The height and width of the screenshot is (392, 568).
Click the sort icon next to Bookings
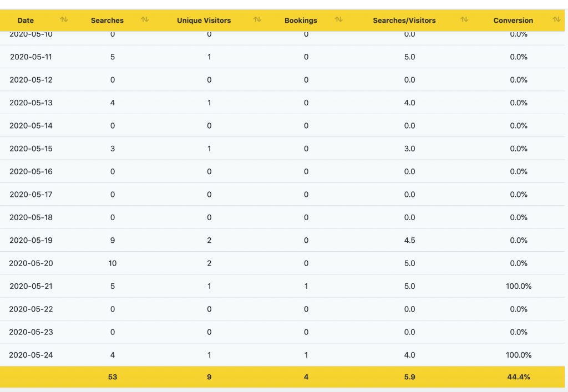[338, 20]
